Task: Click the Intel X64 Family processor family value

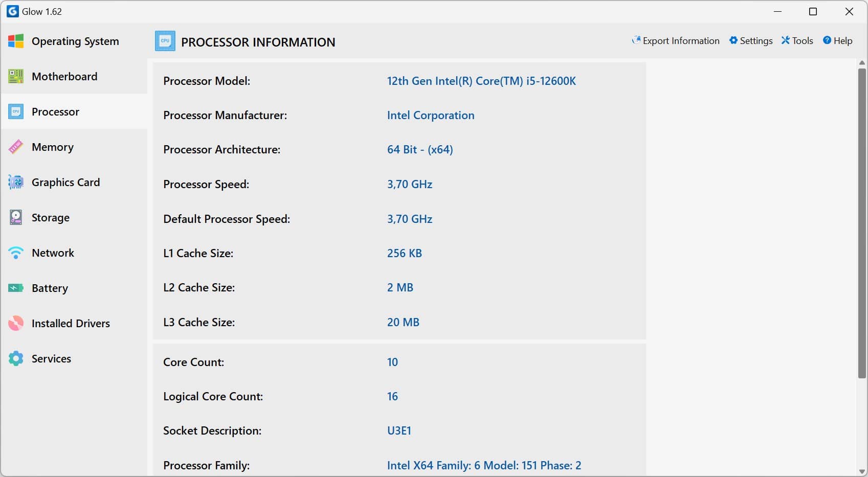Action: pos(484,465)
